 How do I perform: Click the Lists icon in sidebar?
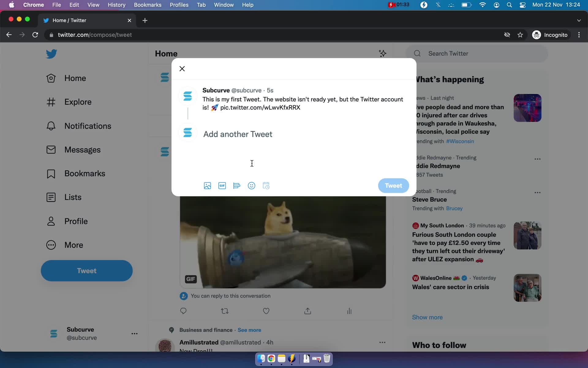coord(51,197)
